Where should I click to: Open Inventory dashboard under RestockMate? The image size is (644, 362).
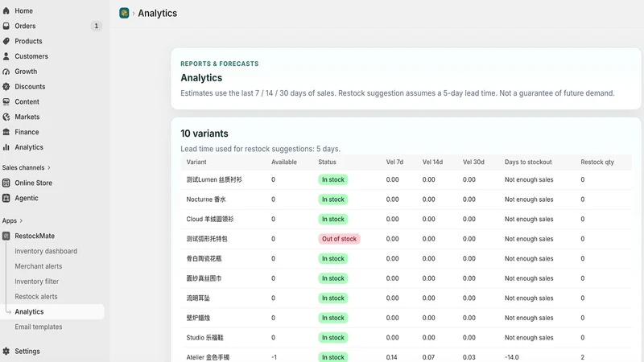[x=46, y=251]
